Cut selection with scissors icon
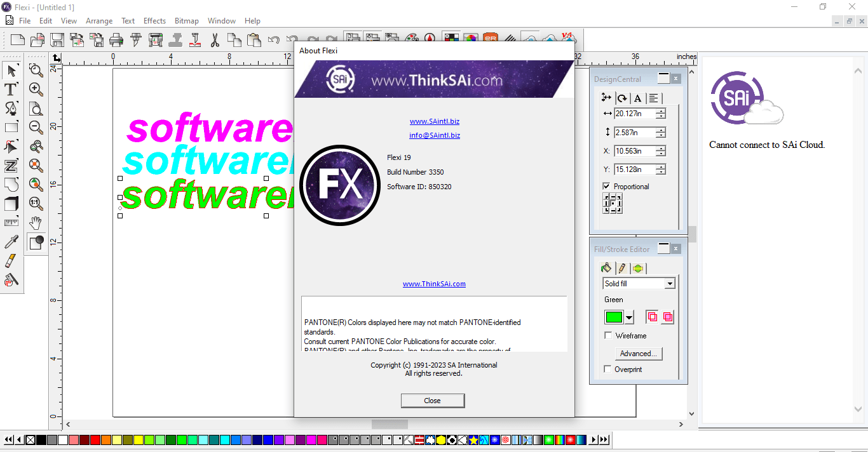This screenshot has width=868, height=452. 215,40
